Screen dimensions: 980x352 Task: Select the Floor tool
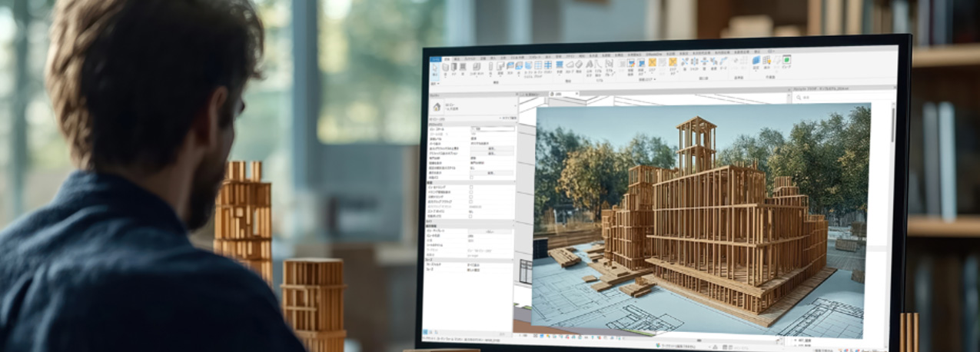519,68
